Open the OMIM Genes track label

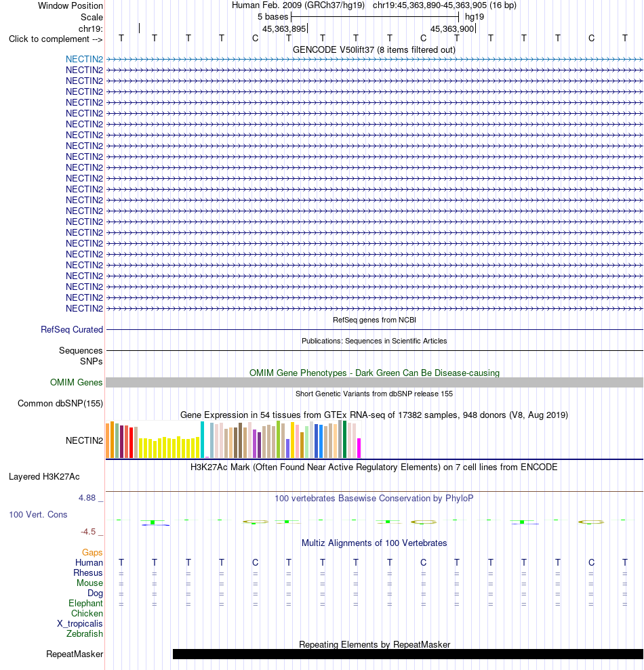(76, 383)
